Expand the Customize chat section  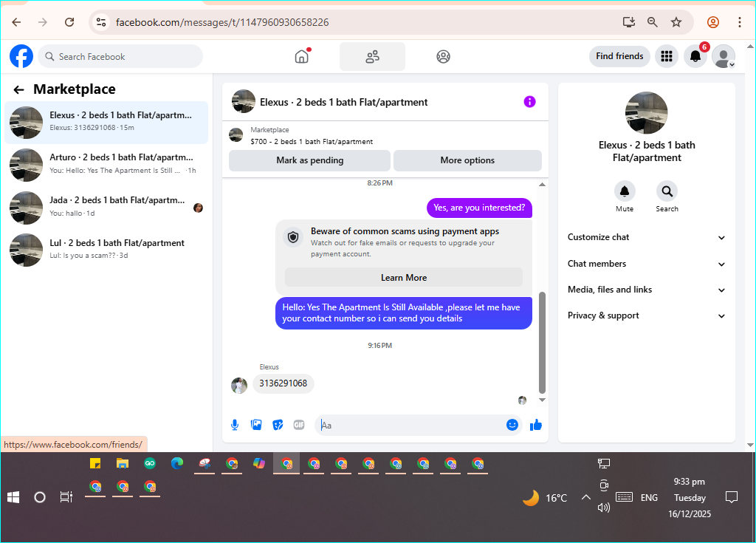point(646,237)
